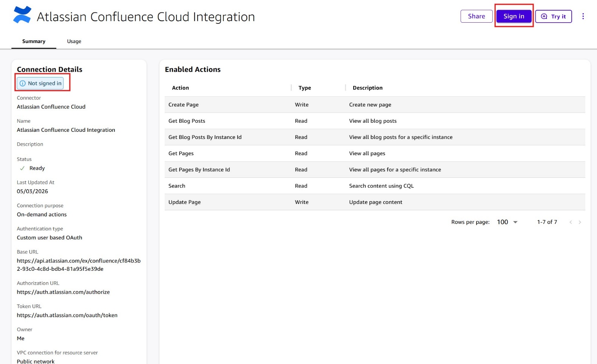Screen dimensions: 597x364
Task: Click the Authorization URL value
Action: pos(63,292)
